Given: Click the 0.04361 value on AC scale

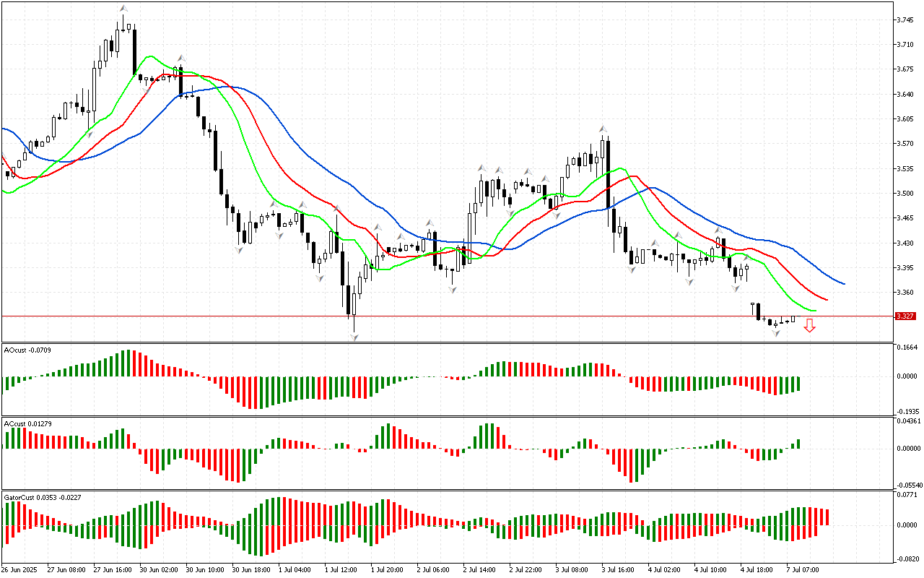Looking at the screenshot, I should tap(907, 421).
